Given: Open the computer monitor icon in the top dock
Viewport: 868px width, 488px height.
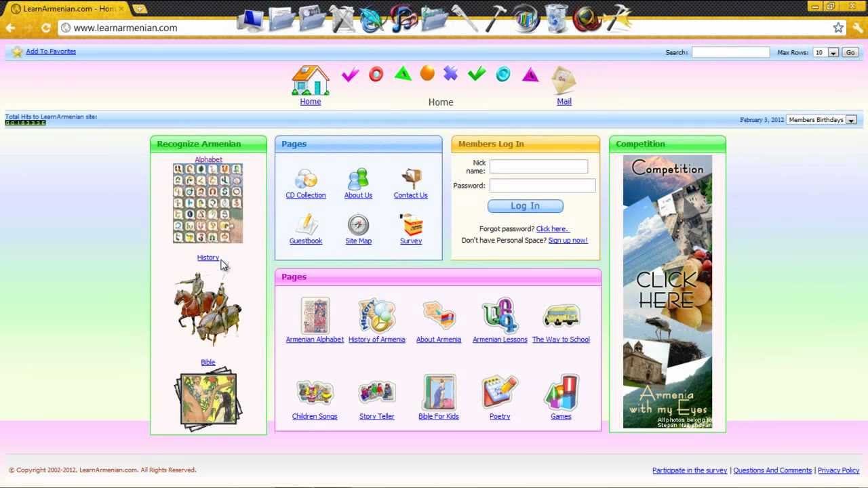Looking at the screenshot, I should pos(252,20).
